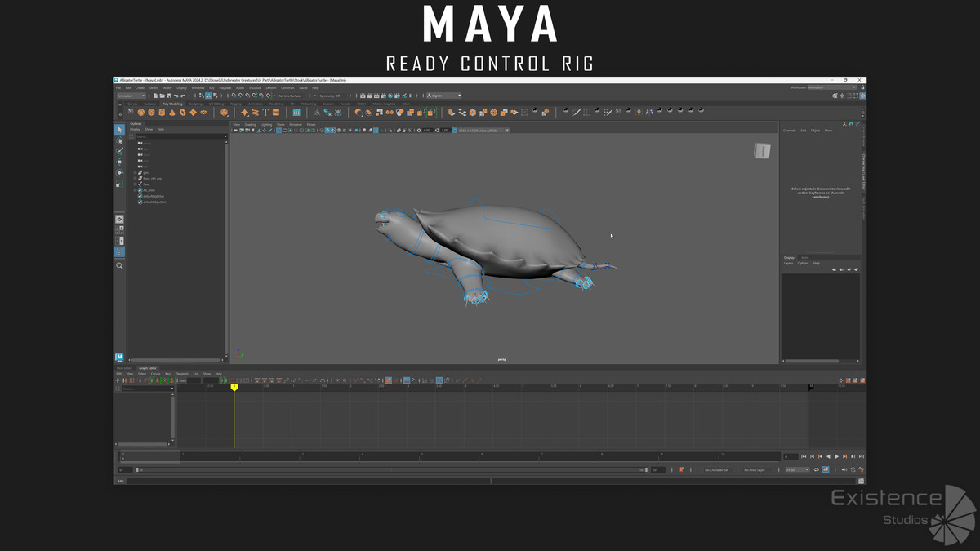Click the ViewCube in the viewport corner

[x=762, y=151]
